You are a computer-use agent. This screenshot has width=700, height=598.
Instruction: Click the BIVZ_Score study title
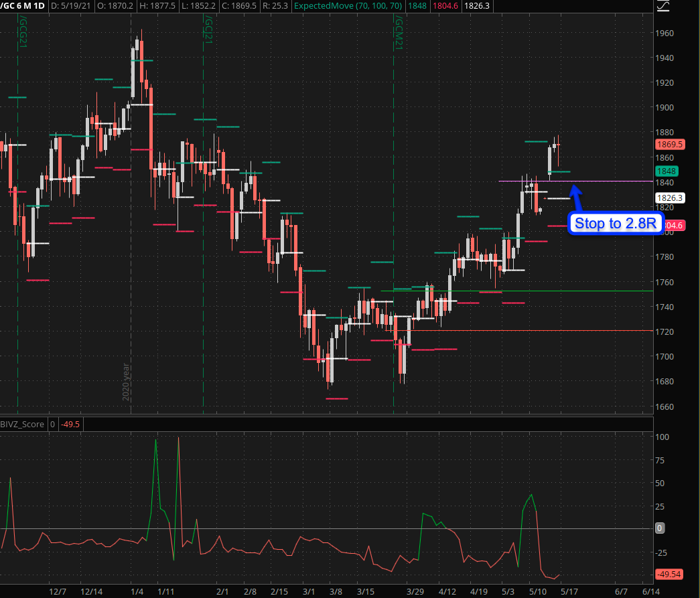pyautogui.click(x=22, y=424)
